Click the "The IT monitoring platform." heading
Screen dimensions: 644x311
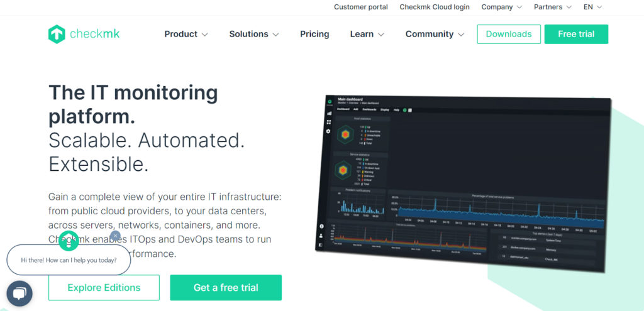point(133,105)
